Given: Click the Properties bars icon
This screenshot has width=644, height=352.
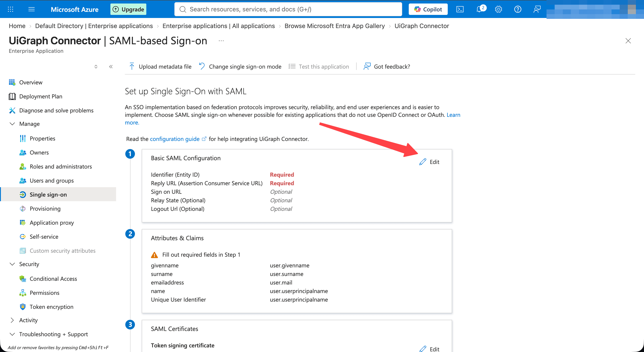Looking at the screenshot, I should pyautogui.click(x=23, y=138).
